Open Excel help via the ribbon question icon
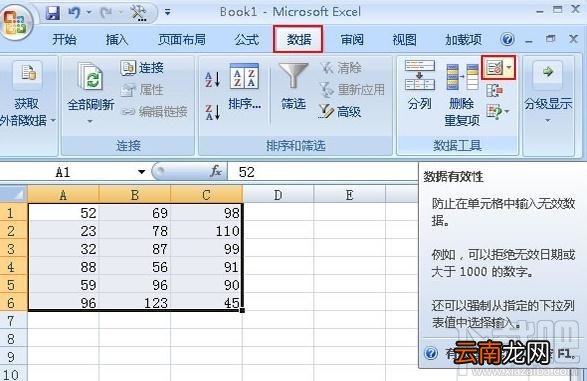 [507, 39]
